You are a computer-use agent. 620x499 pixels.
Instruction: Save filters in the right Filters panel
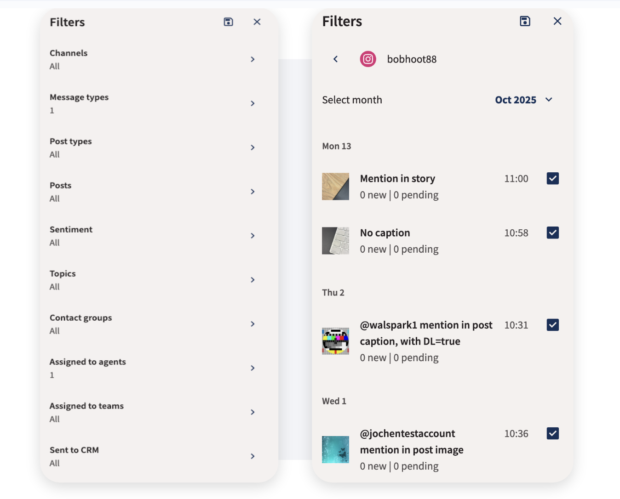525,21
